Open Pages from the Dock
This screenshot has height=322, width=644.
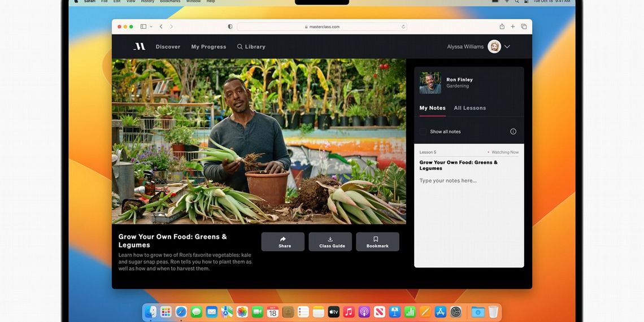tap(425, 312)
